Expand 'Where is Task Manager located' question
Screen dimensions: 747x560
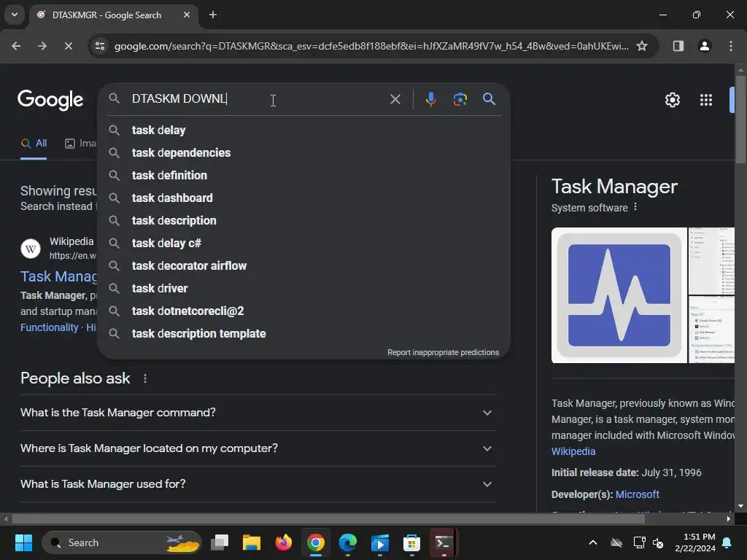pyautogui.click(x=258, y=448)
